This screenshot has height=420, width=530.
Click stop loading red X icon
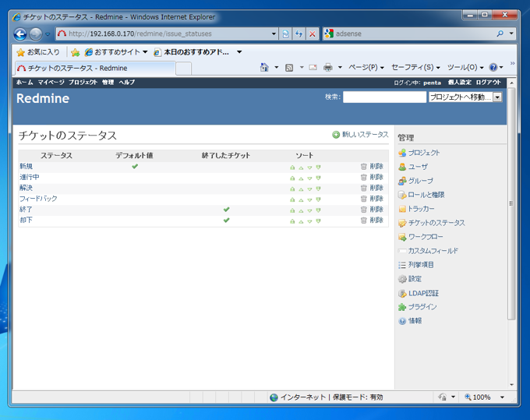313,34
